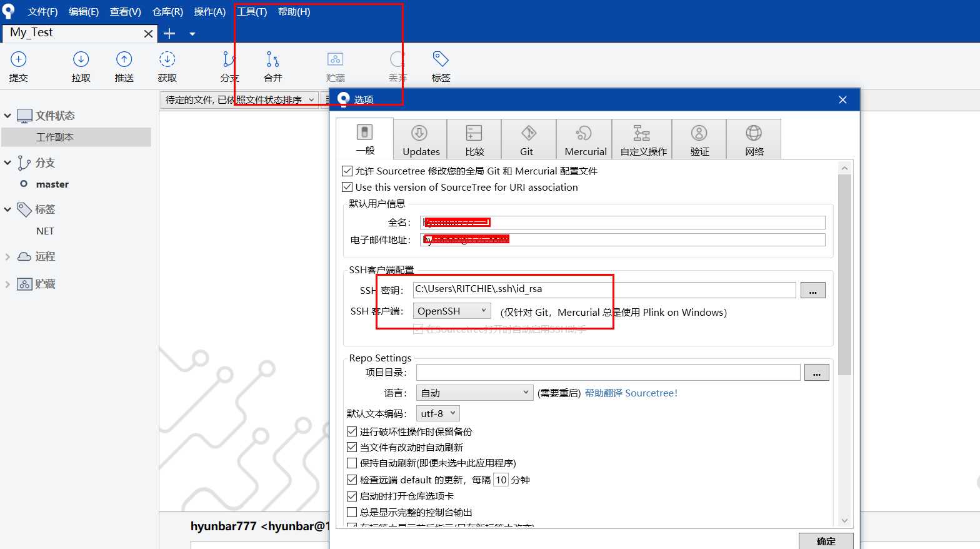Open the 操作(A) menu
This screenshot has height=549, width=980.
pos(209,12)
